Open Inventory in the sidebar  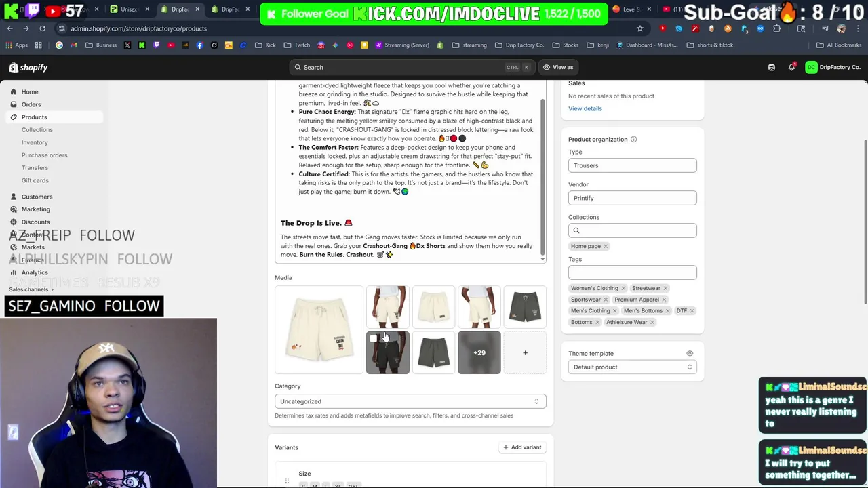[x=35, y=142]
